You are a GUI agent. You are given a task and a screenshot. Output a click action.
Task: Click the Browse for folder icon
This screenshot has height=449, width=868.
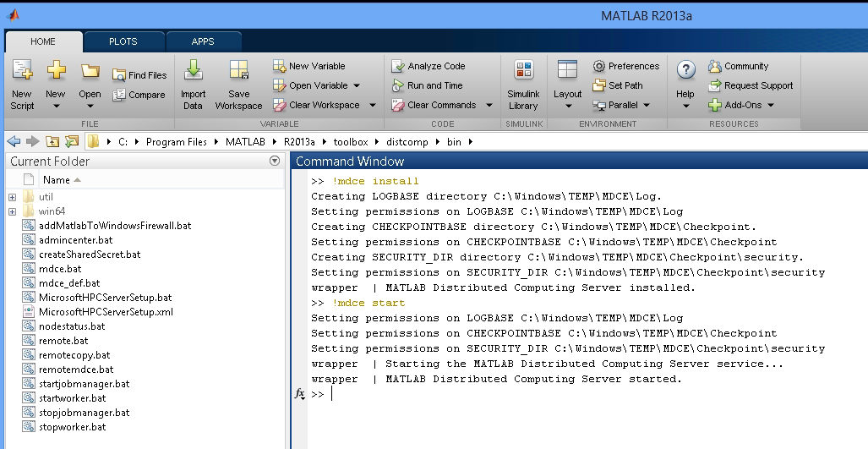tap(71, 142)
